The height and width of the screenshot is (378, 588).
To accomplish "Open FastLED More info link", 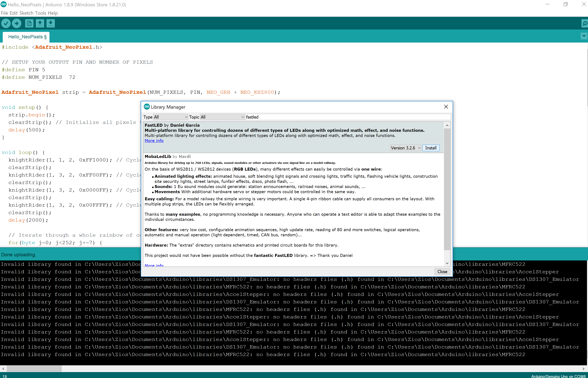I will click(154, 141).
